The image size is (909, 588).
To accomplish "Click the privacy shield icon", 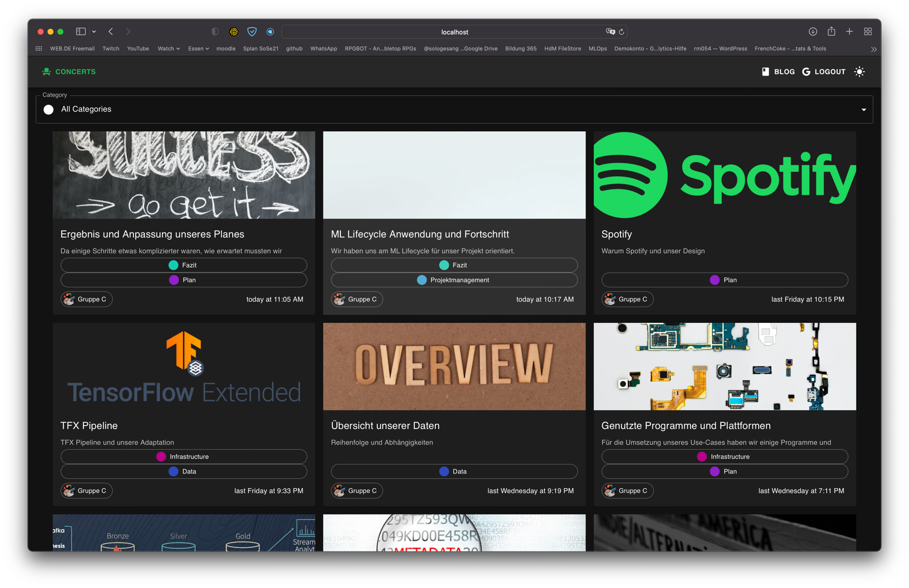I will click(x=215, y=32).
